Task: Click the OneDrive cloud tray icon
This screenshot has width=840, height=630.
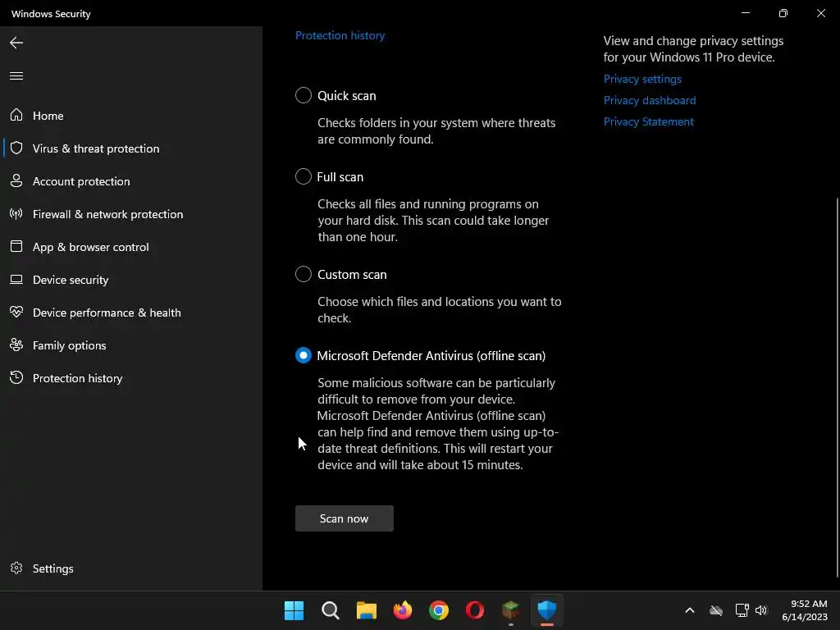Action: (716, 610)
